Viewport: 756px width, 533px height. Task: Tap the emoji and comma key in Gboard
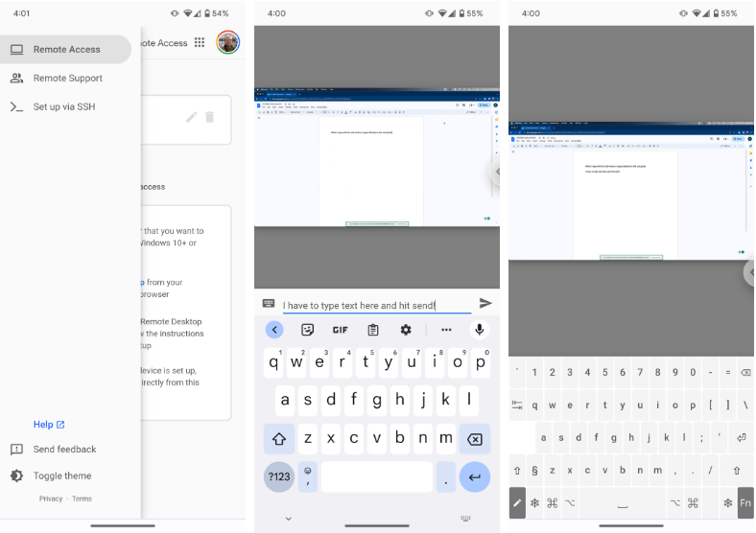[308, 477]
